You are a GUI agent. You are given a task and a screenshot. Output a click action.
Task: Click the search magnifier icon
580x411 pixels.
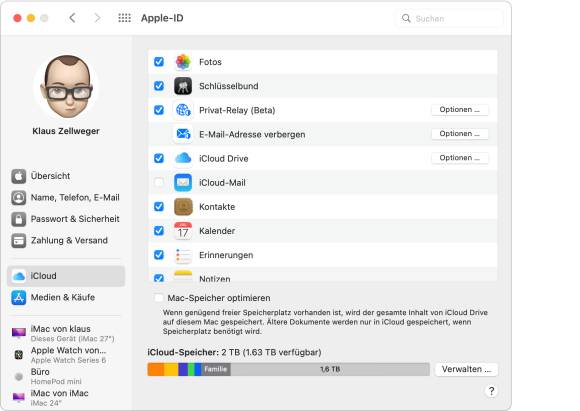pos(406,18)
